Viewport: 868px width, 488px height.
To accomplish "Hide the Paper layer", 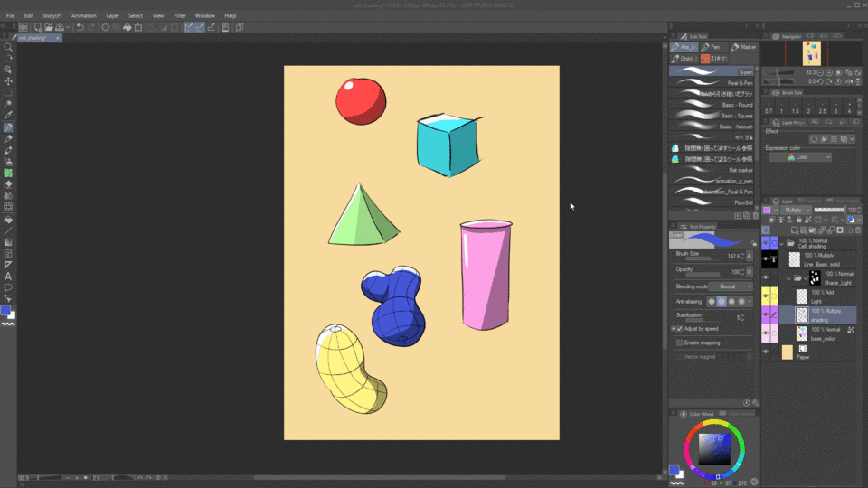I will coord(766,352).
